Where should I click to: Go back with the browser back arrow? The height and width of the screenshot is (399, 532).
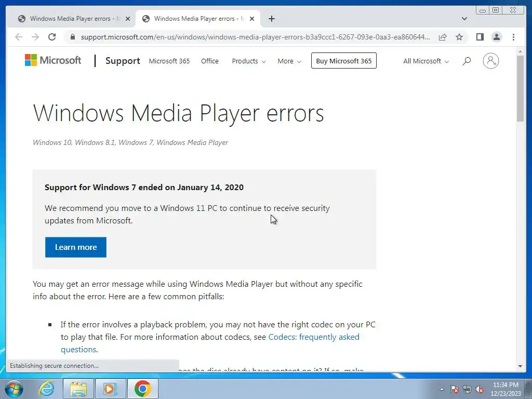point(19,37)
